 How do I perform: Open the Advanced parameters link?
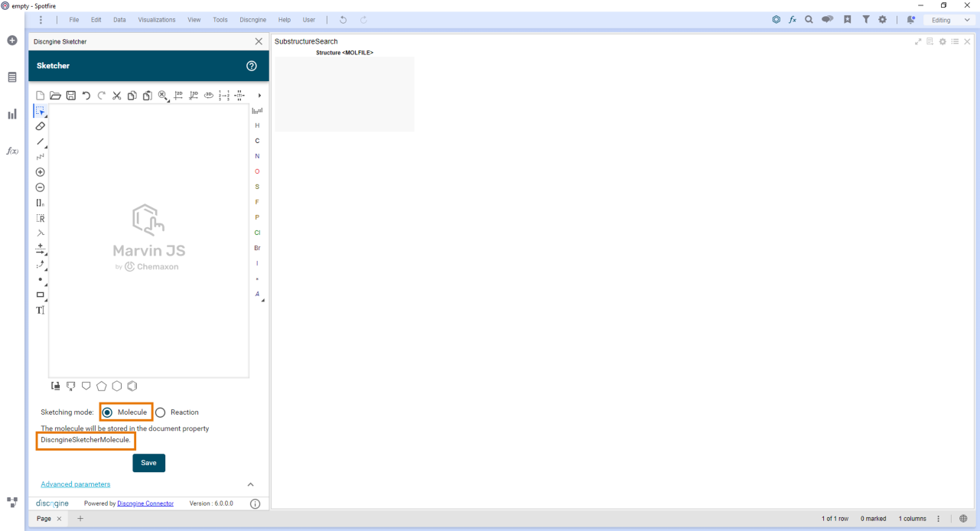(x=76, y=484)
